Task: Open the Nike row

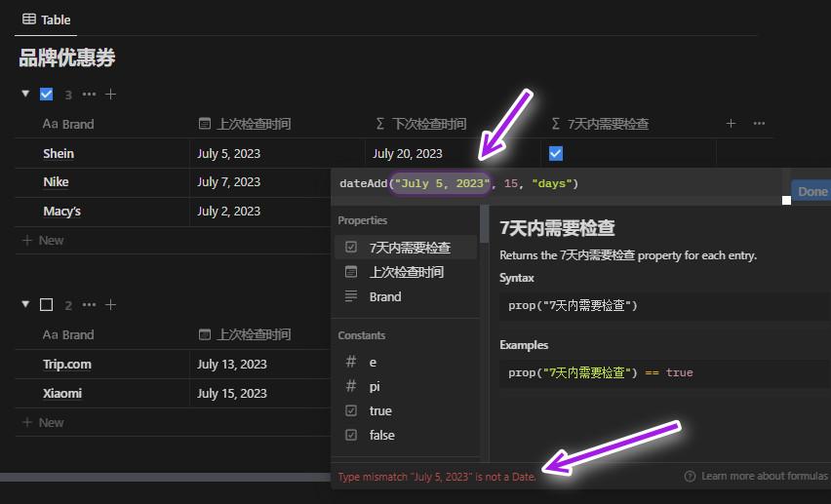Action: click(x=56, y=181)
